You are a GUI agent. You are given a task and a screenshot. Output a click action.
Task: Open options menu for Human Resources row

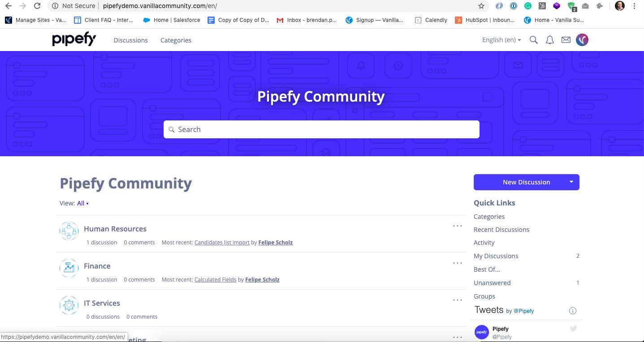[x=458, y=226]
